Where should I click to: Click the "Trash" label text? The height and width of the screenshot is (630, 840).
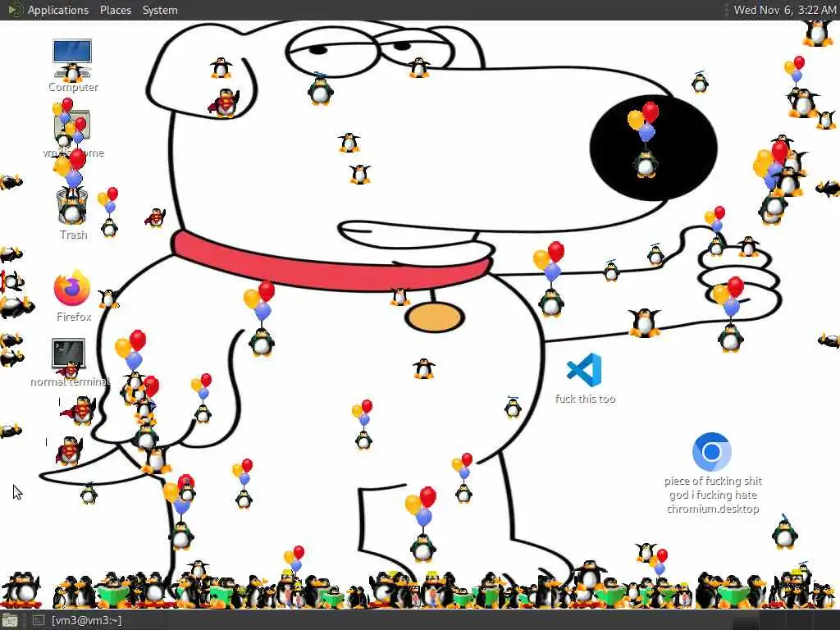(x=73, y=235)
